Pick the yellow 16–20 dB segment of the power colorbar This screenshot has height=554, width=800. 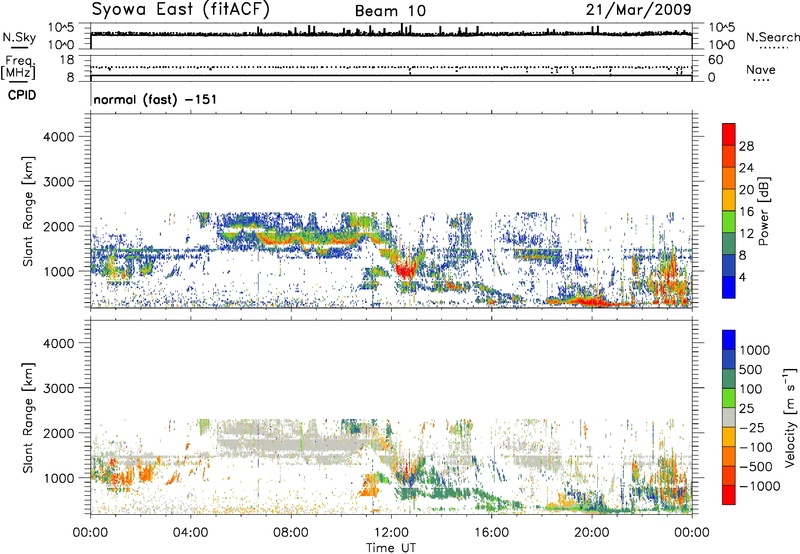(x=729, y=199)
